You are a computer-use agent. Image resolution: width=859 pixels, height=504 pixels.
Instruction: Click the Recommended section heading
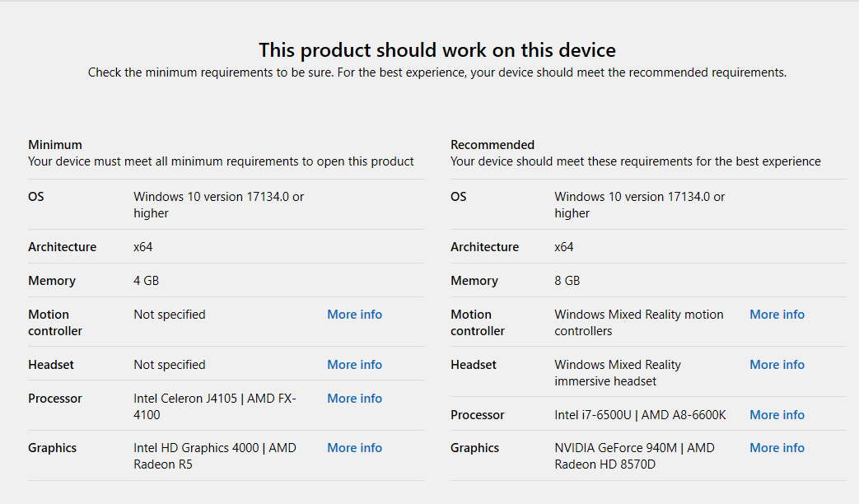tap(493, 145)
